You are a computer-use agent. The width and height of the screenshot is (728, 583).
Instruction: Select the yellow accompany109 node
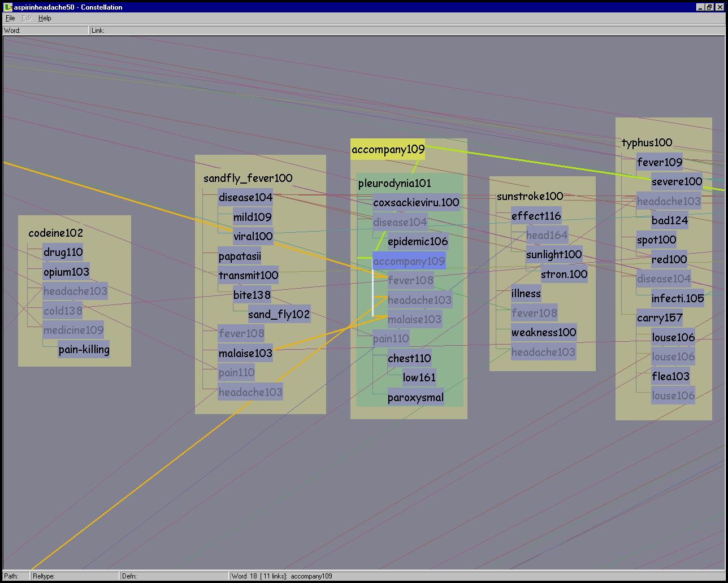point(388,150)
